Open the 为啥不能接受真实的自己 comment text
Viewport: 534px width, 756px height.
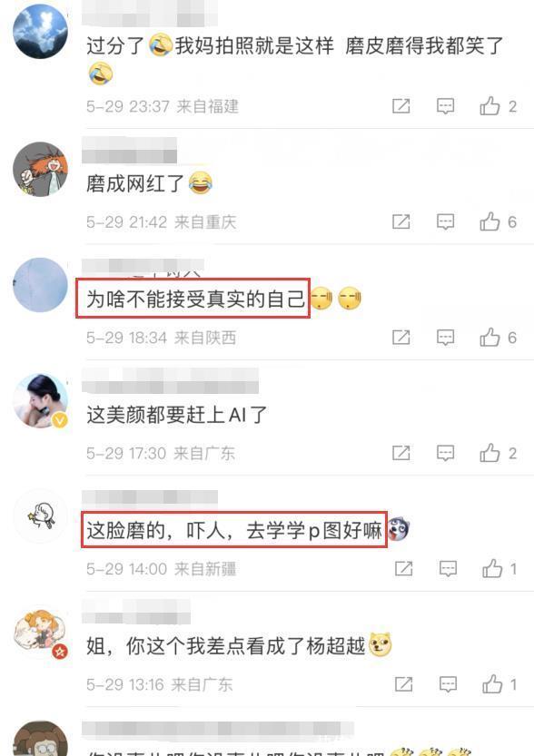195,299
